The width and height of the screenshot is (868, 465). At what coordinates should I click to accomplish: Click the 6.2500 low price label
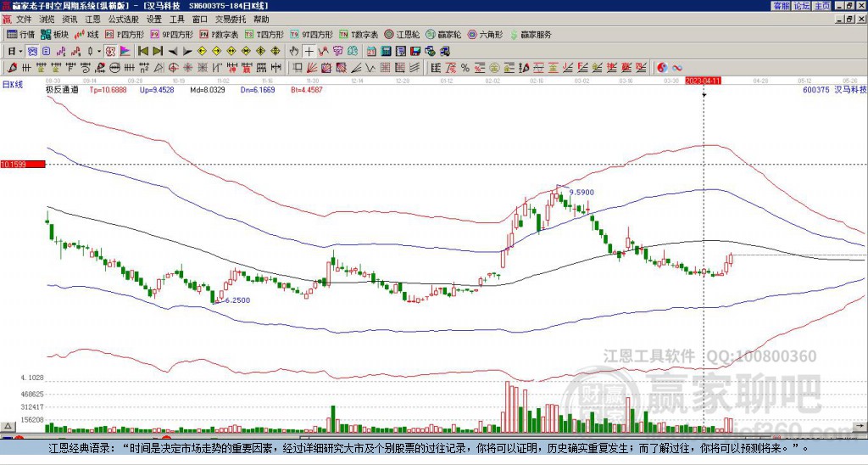pyautogui.click(x=238, y=300)
